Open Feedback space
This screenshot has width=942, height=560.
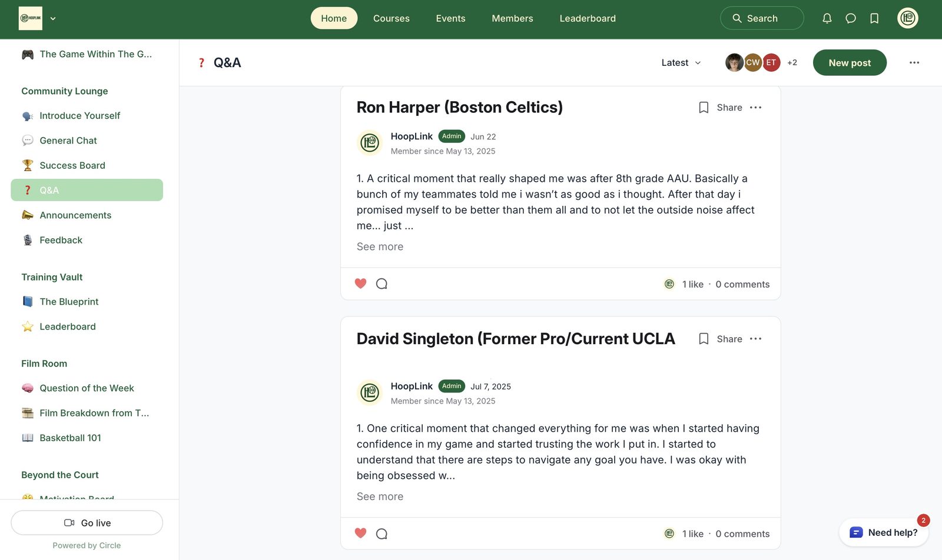pyautogui.click(x=87, y=240)
